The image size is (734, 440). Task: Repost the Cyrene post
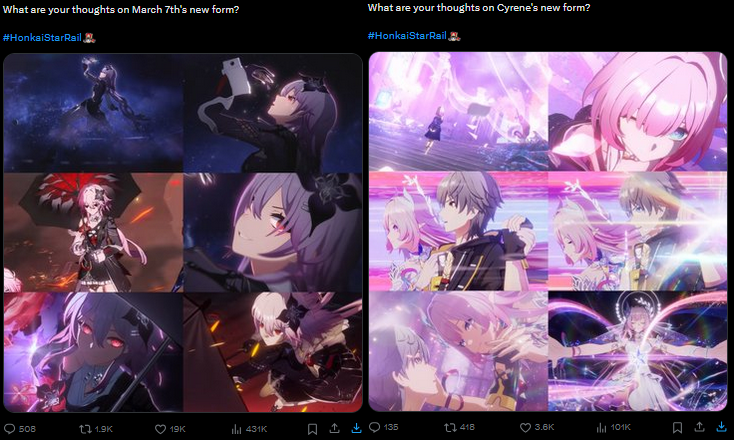[x=459, y=427]
